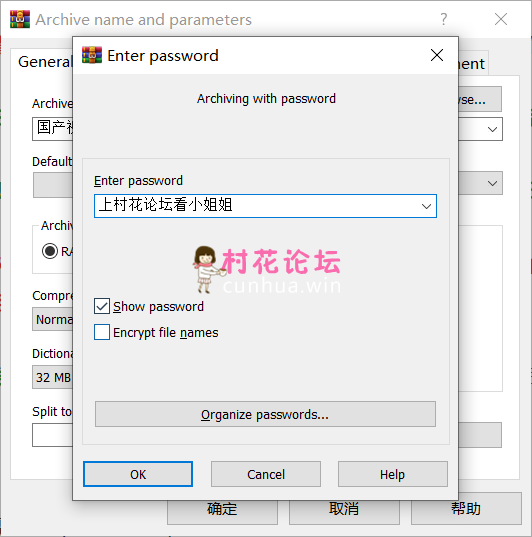Click Organize passwords button

coord(265,414)
